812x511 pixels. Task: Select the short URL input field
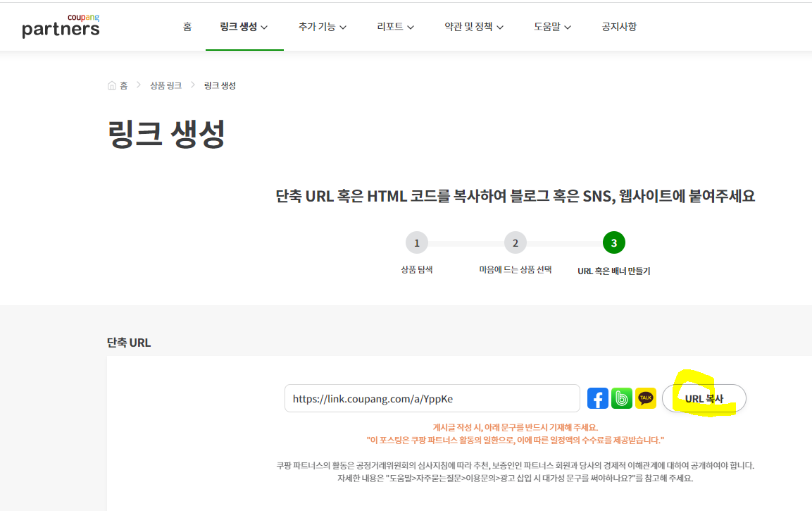432,398
